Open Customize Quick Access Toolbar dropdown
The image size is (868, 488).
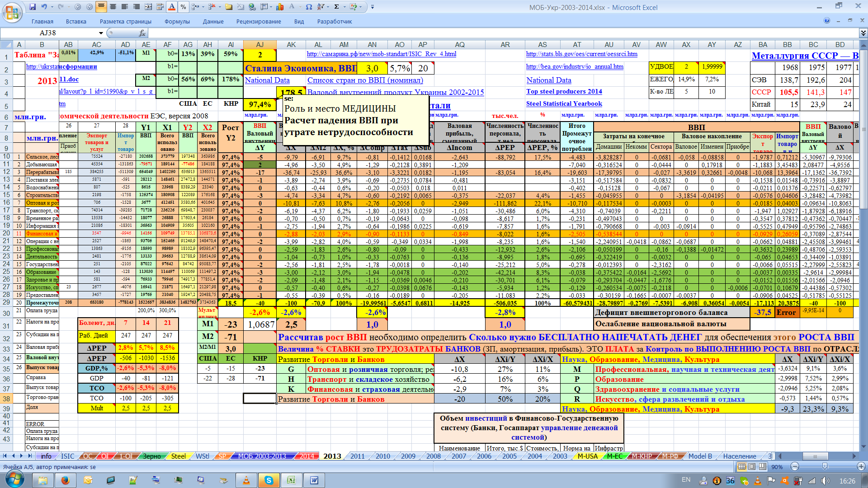pyautogui.click(x=372, y=7)
